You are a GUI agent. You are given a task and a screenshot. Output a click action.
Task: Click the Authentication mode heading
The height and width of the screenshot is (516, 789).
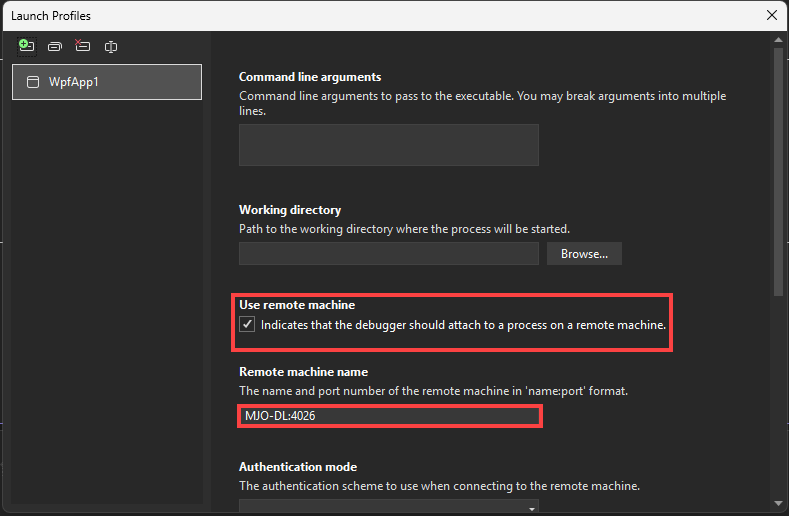point(298,467)
